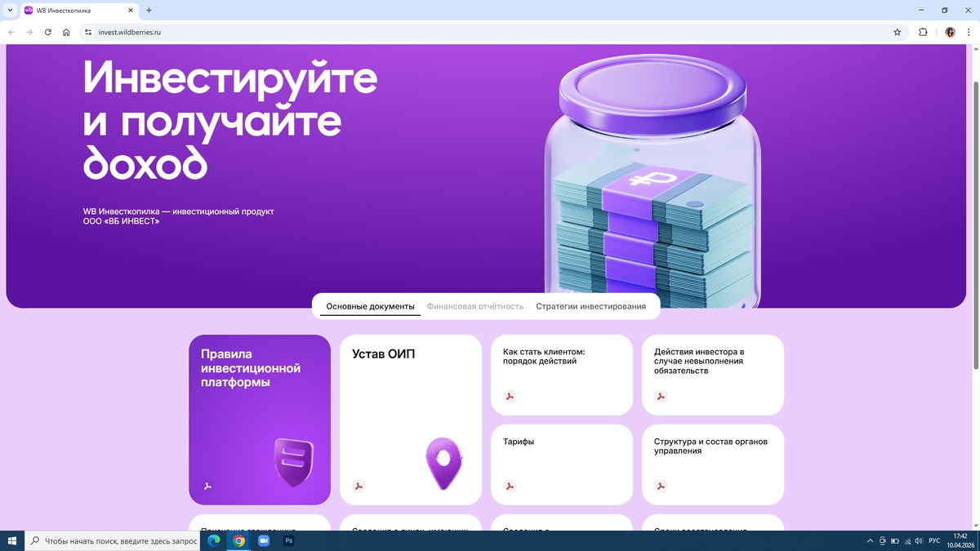980x551 pixels.
Task: Open network status in system tray
Action: [x=906, y=540]
